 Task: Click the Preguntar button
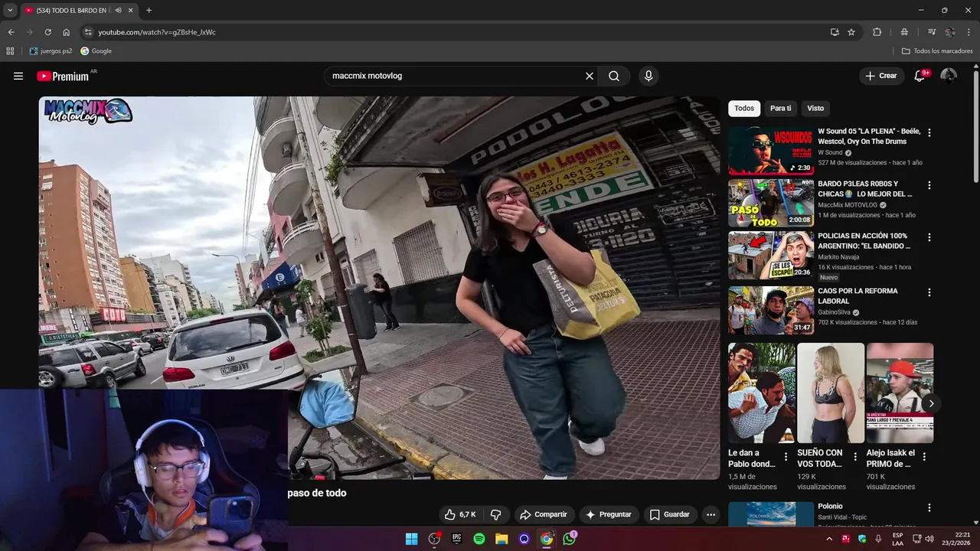[608, 514]
